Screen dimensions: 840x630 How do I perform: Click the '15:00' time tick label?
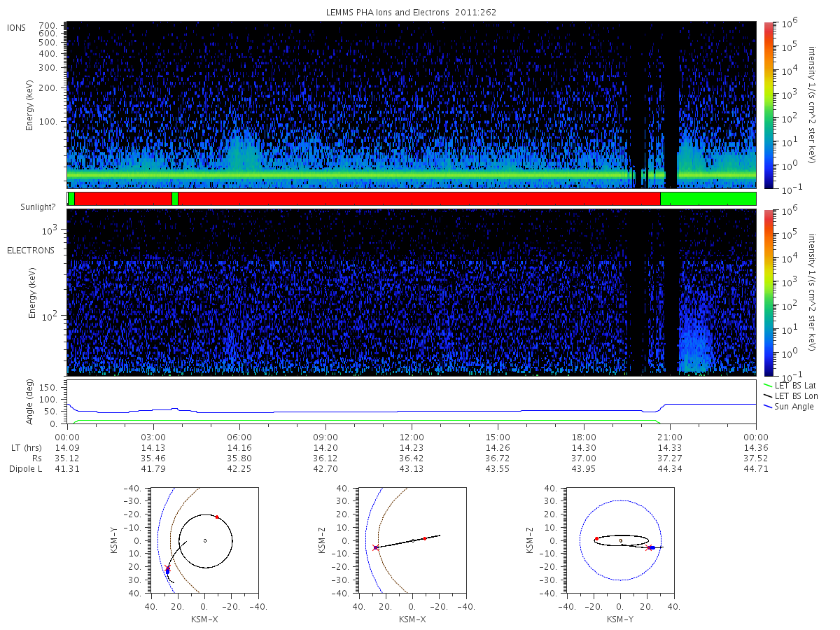click(x=498, y=437)
